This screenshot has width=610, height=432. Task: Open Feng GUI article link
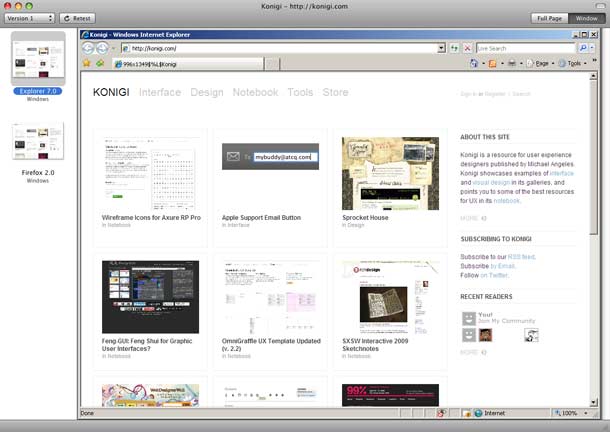[x=147, y=345]
